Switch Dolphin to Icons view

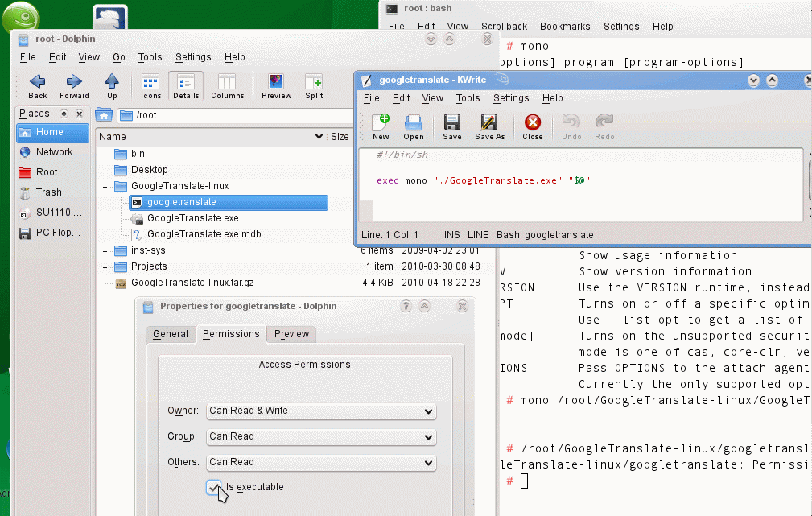(x=150, y=86)
